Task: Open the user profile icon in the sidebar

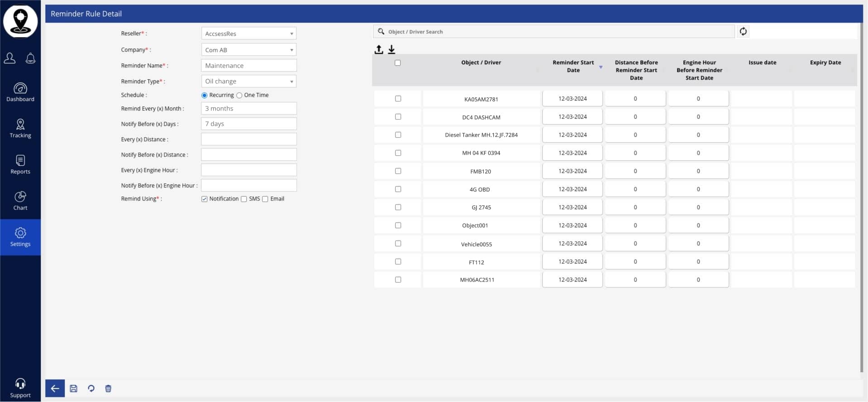Action: click(10, 58)
